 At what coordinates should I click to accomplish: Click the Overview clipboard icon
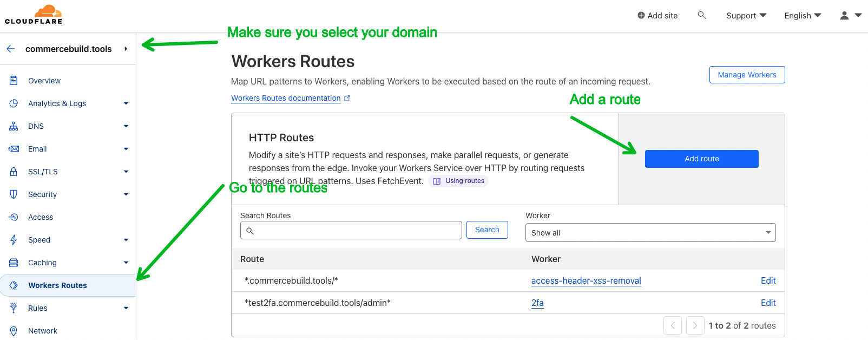coord(14,81)
